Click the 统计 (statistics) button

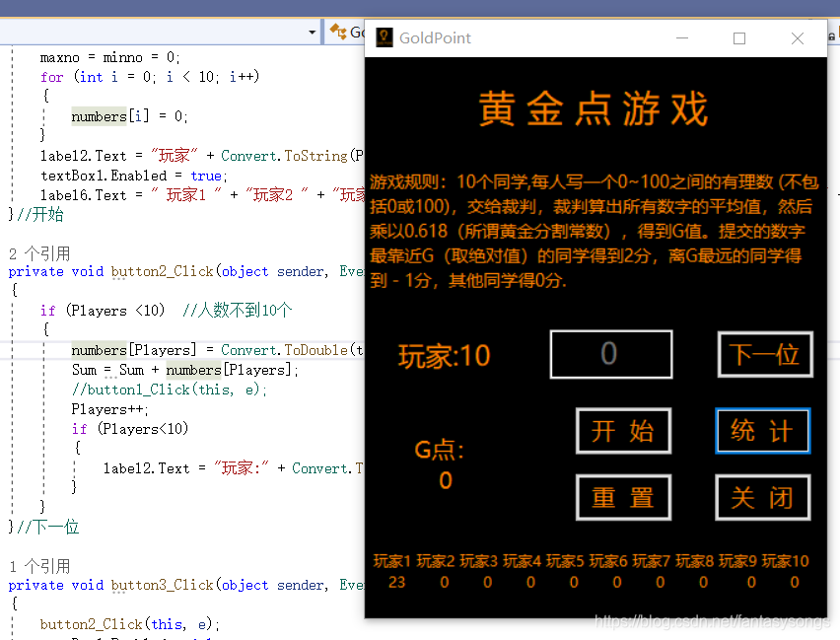pos(762,431)
